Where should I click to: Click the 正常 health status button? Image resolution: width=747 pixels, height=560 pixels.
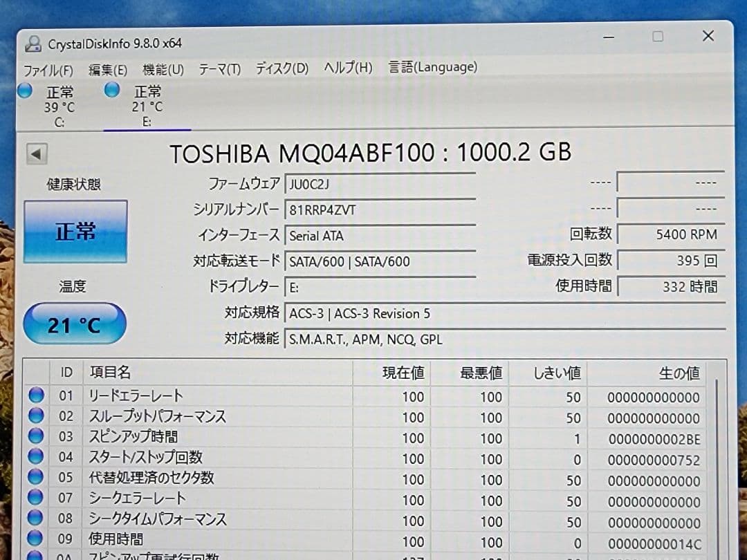pyautogui.click(x=76, y=232)
